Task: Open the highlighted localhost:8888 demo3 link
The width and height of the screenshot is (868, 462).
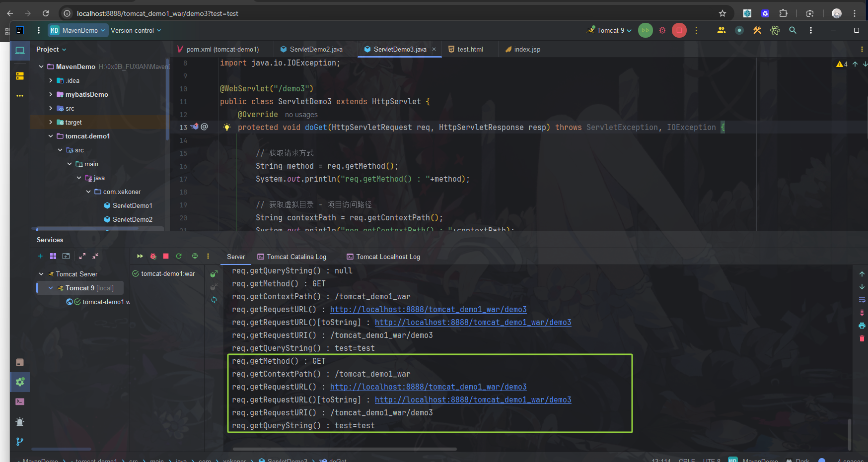Action: point(428,387)
